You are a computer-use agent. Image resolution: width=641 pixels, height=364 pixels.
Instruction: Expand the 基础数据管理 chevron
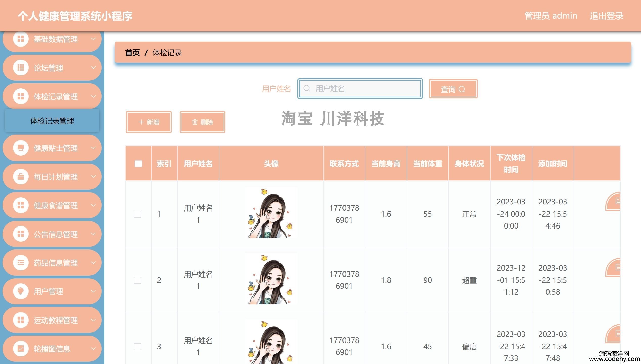pos(93,39)
